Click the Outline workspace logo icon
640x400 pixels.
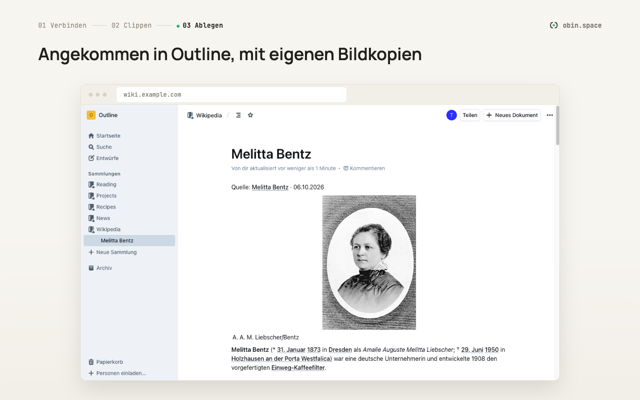tap(91, 115)
